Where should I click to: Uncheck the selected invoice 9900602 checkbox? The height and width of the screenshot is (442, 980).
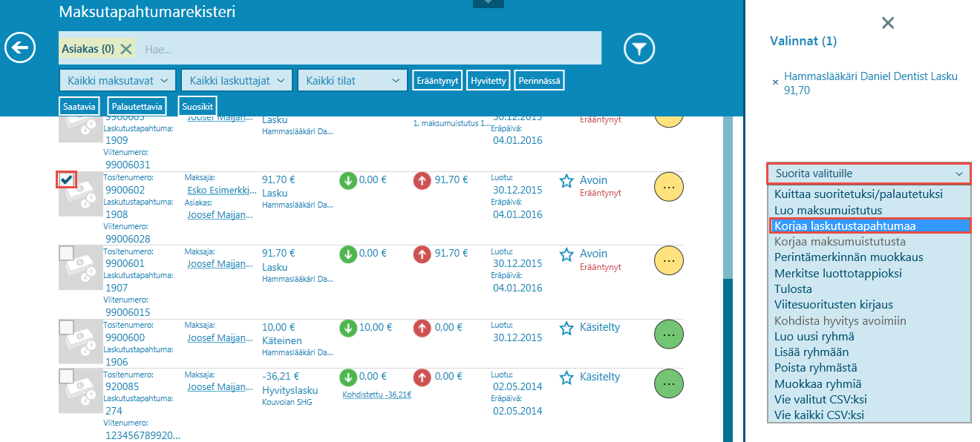point(67,179)
